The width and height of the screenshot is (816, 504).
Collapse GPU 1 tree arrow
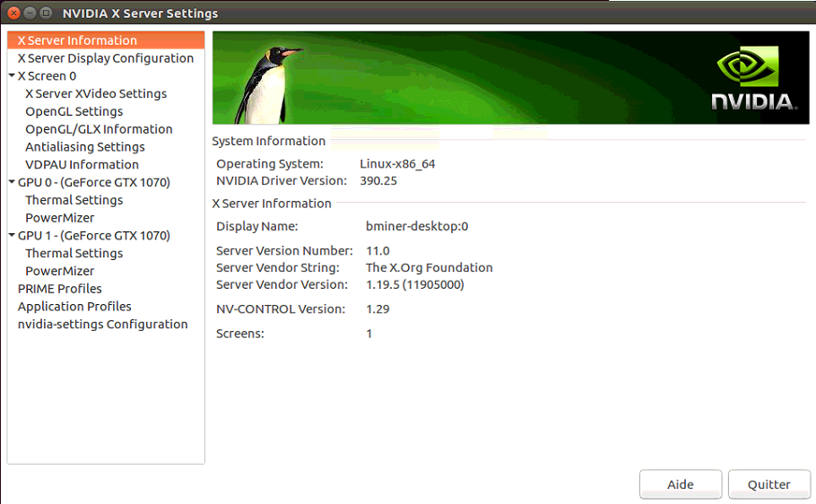12,235
